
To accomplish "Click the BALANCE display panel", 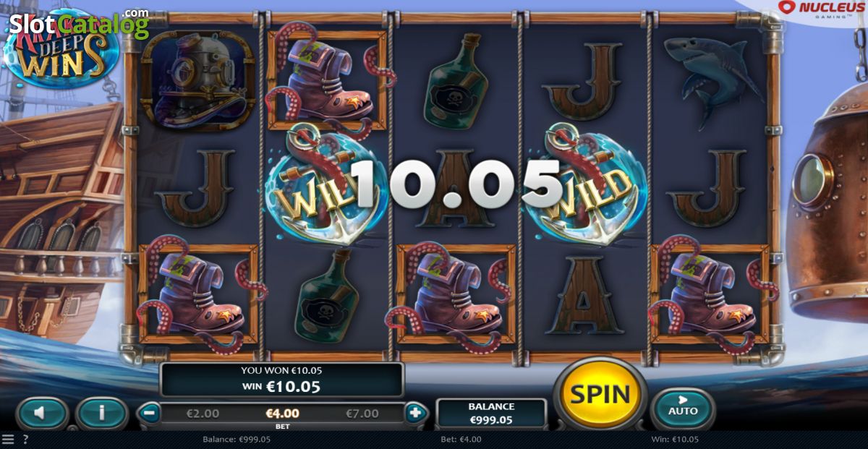I will [491, 413].
